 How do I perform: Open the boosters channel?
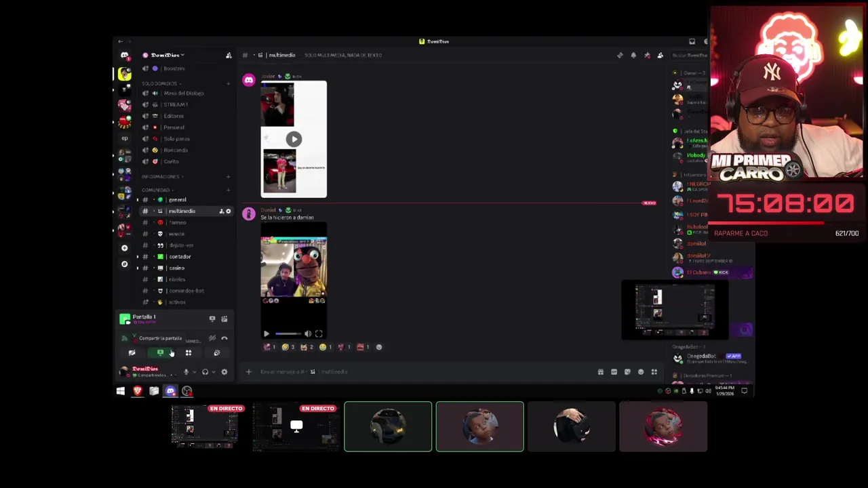[x=184, y=68]
